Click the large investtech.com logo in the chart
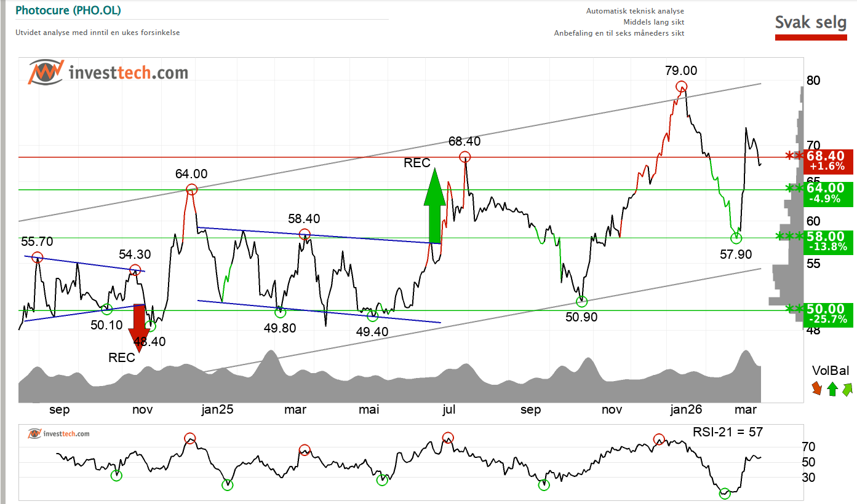This screenshot has height=504, width=857. [x=108, y=73]
